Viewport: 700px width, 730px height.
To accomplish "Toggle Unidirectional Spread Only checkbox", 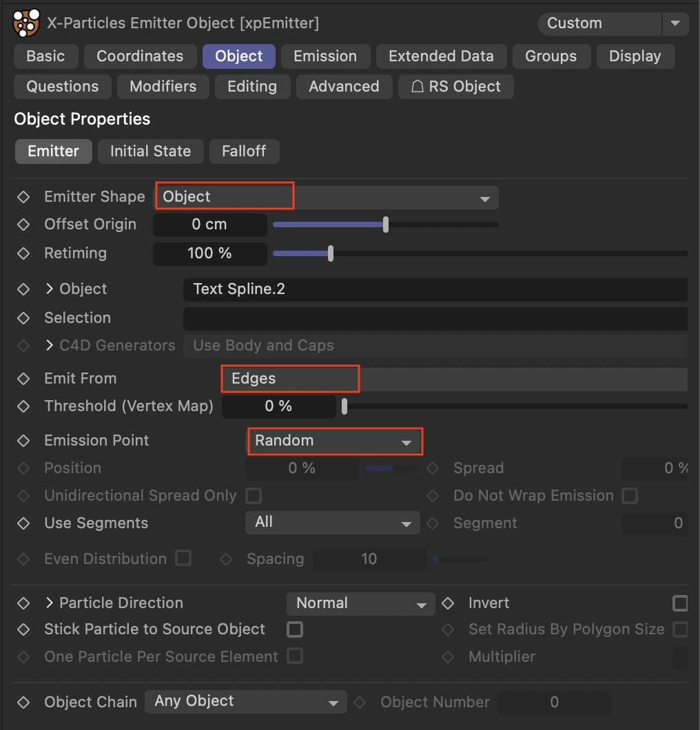I will click(x=254, y=496).
